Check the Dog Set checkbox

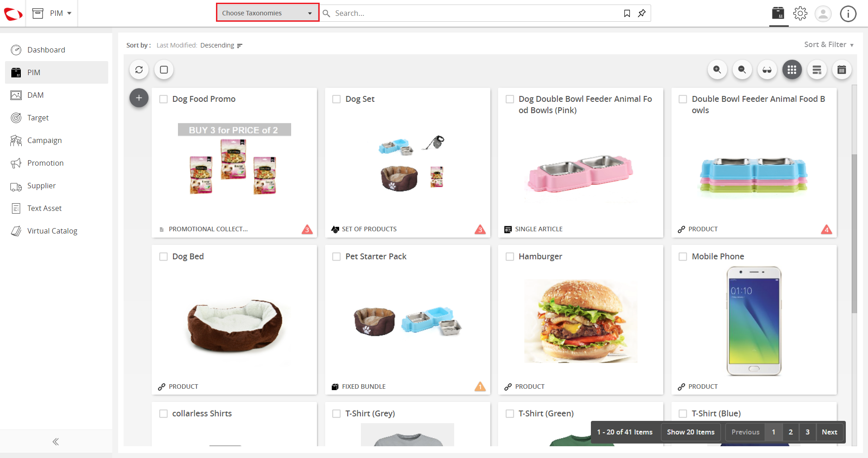[x=336, y=99]
